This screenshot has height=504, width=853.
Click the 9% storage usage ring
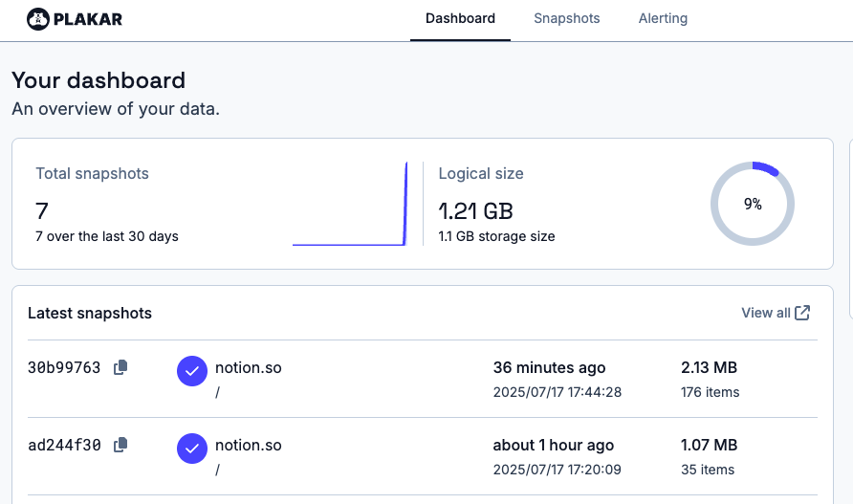pyautogui.click(x=753, y=204)
